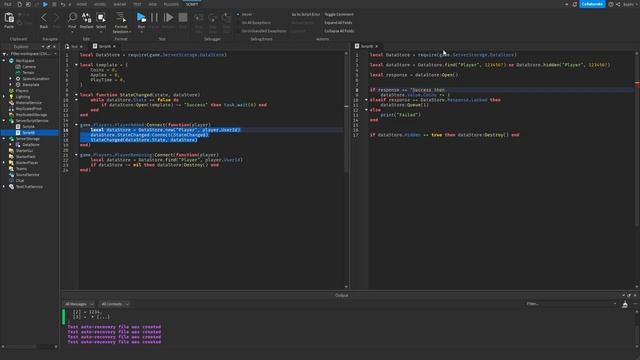640x360 pixels.
Task: Click the Back navigation arrow
Action: [x=44, y=18]
